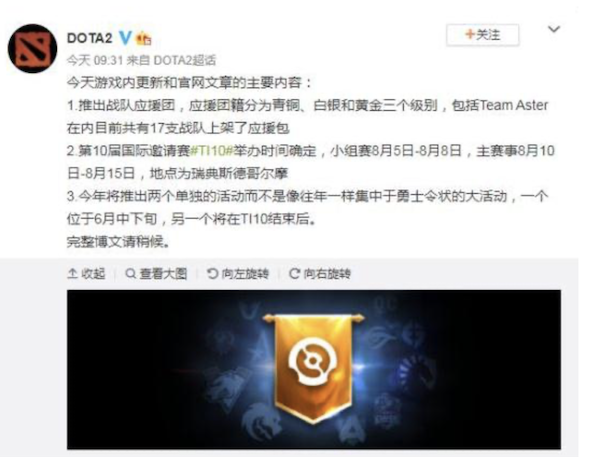This screenshot has height=457, width=600.
Task: Click the clockwise rotate arrow icon
Action: coord(294,274)
